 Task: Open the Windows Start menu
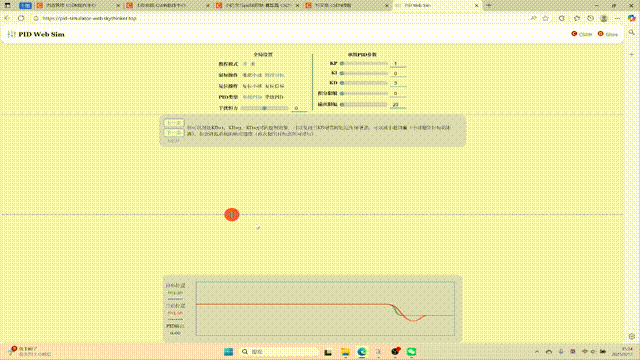pos(229,352)
